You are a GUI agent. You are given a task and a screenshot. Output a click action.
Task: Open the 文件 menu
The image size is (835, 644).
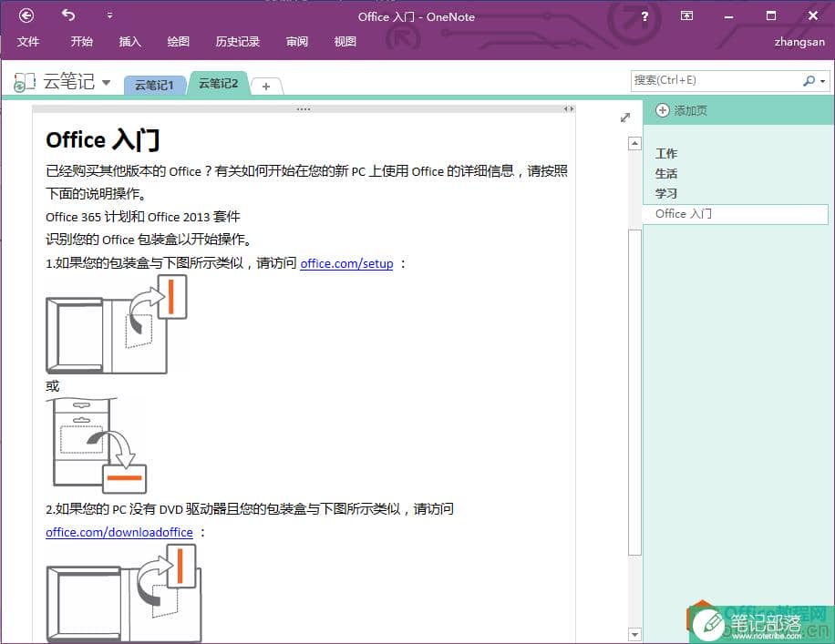click(27, 42)
